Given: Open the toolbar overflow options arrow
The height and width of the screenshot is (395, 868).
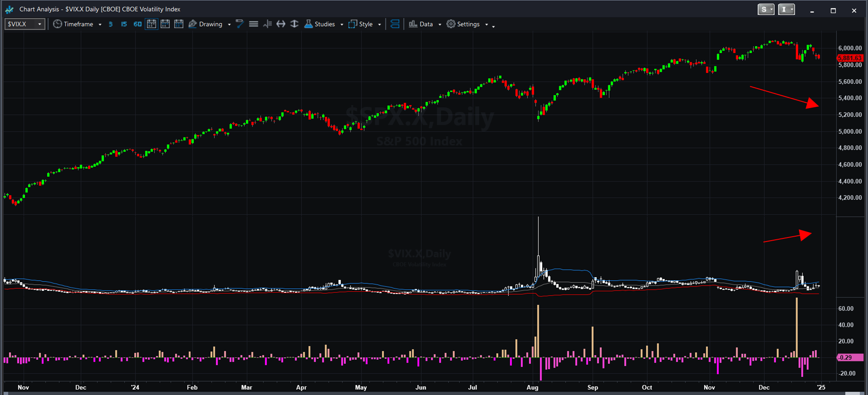Looking at the screenshot, I should pyautogui.click(x=493, y=26).
